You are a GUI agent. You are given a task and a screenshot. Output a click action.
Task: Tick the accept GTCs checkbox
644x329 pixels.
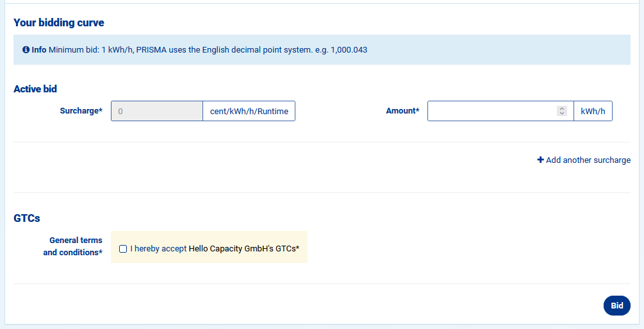tap(123, 249)
